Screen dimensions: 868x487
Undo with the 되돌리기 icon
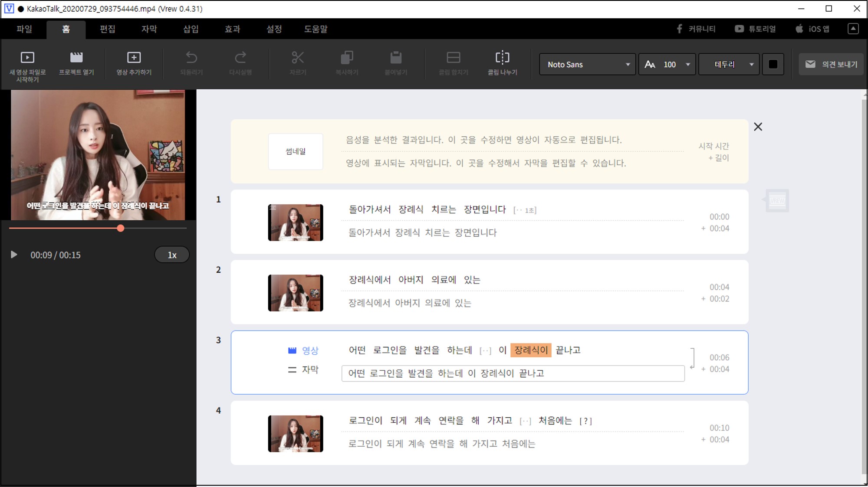pos(191,63)
